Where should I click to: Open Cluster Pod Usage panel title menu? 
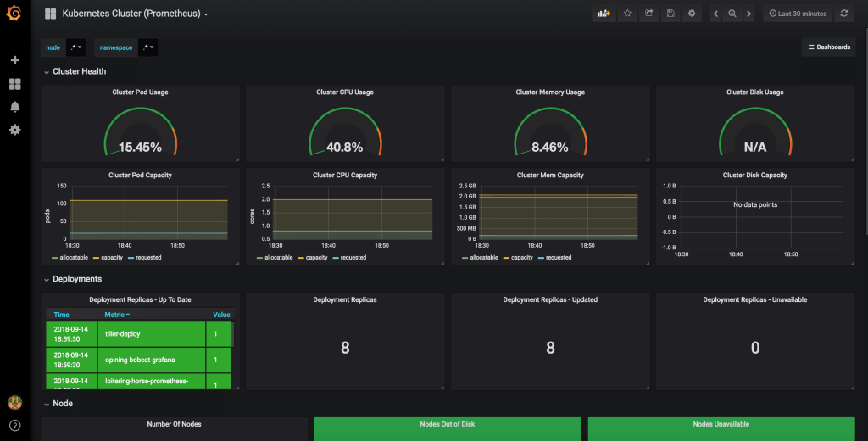[140, 92]
